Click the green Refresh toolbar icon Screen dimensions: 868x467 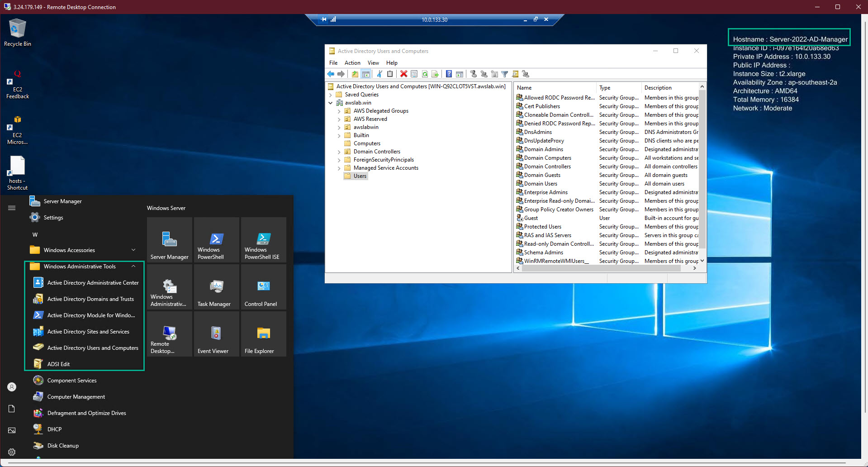pyautogui.click(x=425, y=74)
